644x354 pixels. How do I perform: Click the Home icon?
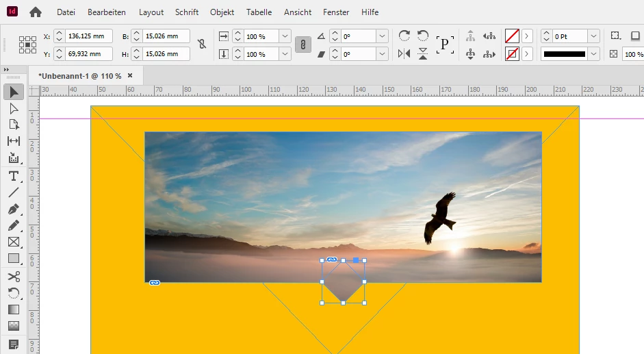click(36, 12)
